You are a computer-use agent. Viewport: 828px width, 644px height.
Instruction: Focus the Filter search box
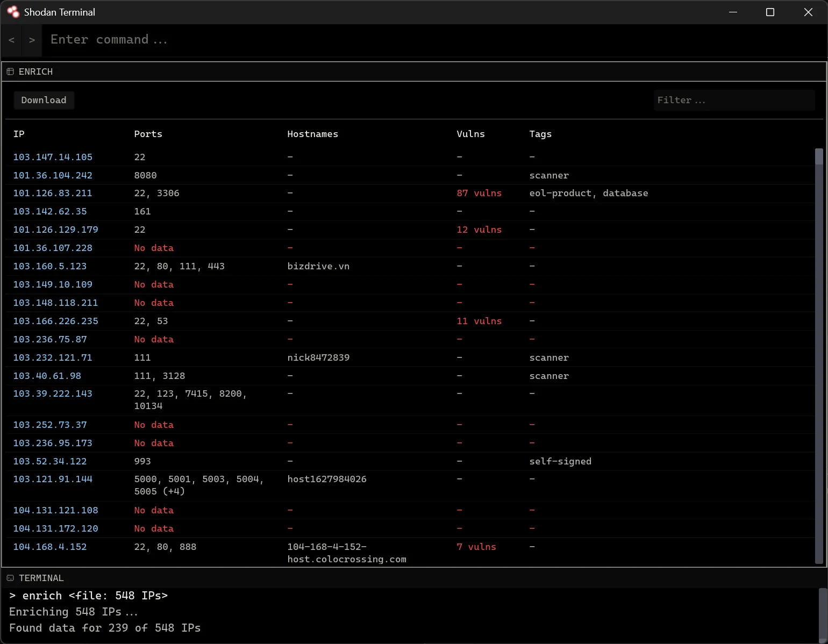coord(734,100)
